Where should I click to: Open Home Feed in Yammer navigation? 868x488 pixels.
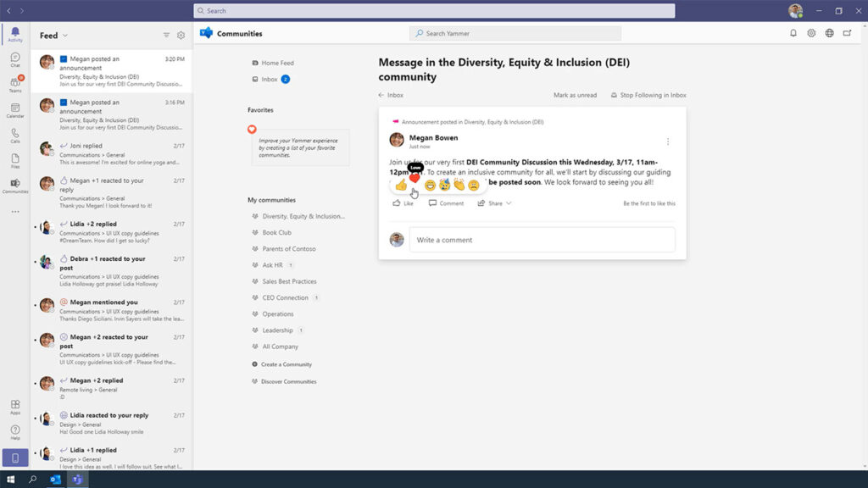point(273,63)
